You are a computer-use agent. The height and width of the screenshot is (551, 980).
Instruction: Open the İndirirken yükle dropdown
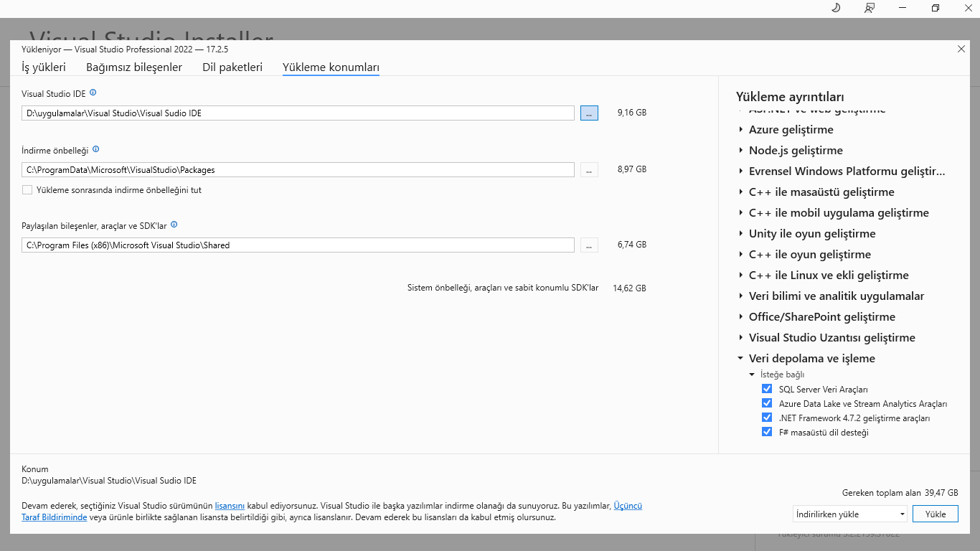850,514
